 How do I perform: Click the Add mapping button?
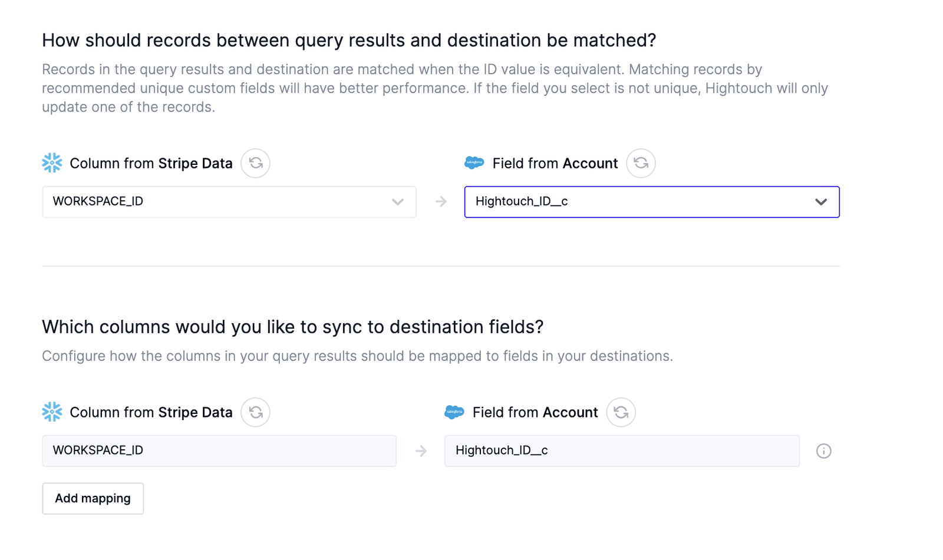point(93,498)
